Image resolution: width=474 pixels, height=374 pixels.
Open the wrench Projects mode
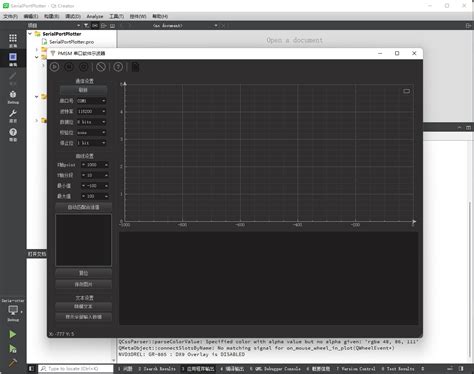[x=13, y=116]
